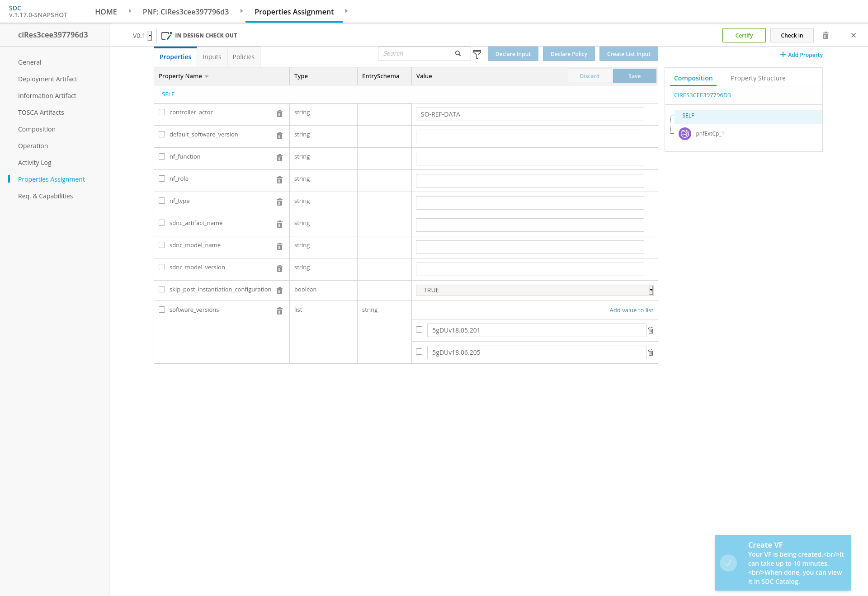
Task: Click the checkmark icon in Create VF notification
Action: (x=728, y=563)
